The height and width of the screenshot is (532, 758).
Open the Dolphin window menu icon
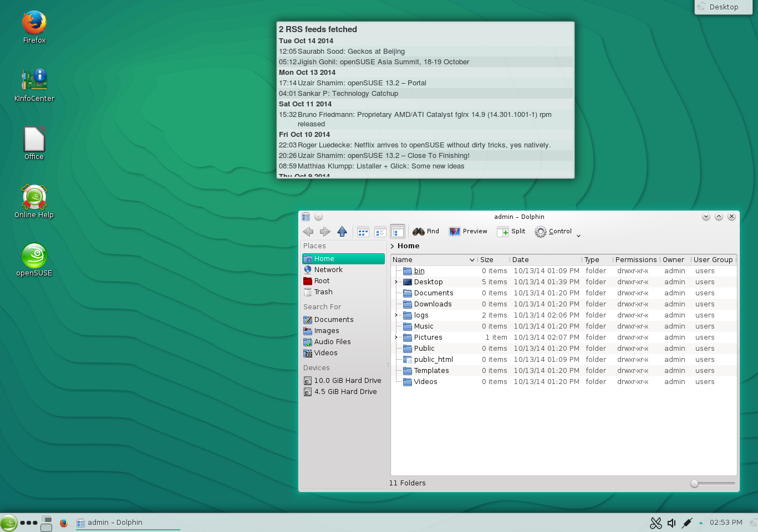(x=306, y=217)
